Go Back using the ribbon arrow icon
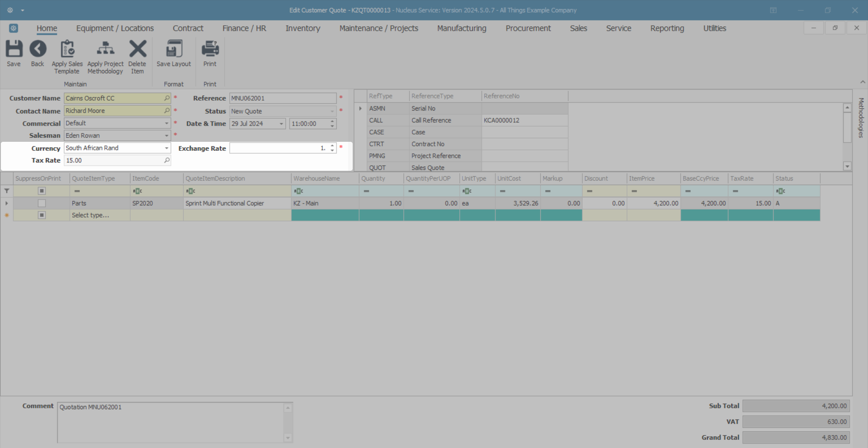This screenshot has width=868, height=448. pyautogui.click(x=38, y=49)
